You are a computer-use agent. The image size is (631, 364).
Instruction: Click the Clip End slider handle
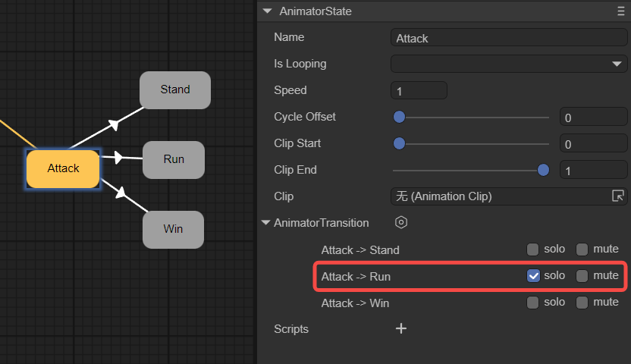(x=543, y=170)
